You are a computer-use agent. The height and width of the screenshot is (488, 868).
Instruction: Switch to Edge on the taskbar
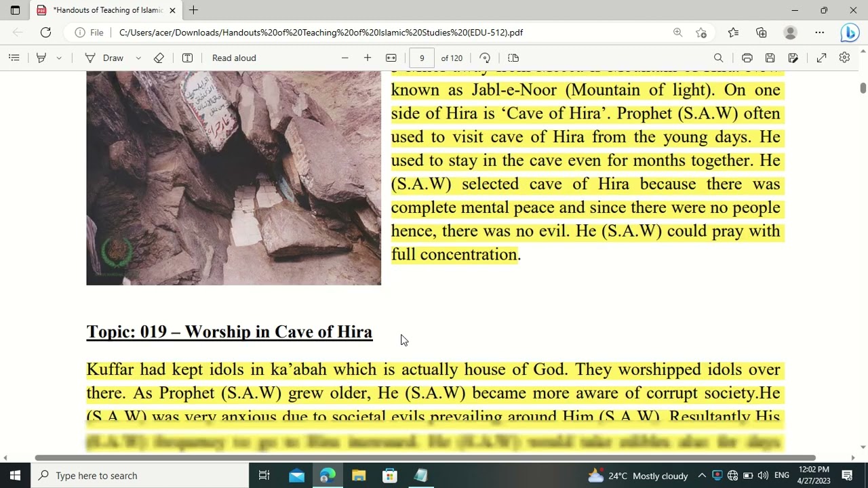328,475
